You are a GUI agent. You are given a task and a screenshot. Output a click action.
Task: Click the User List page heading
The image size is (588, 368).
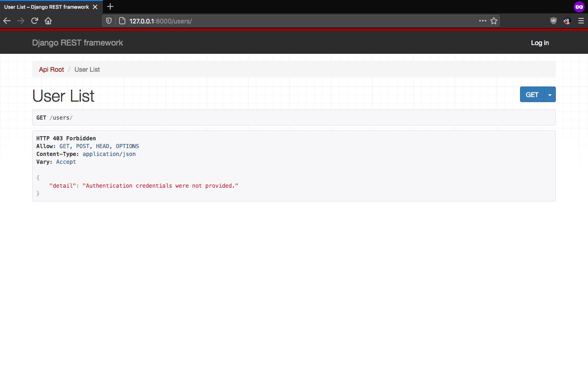tap(63, 96)
